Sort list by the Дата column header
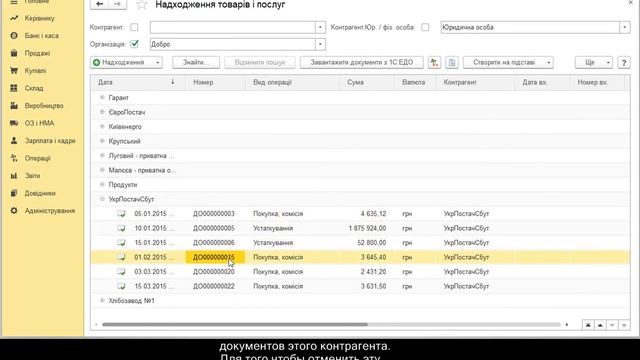 tap(138, 82)
